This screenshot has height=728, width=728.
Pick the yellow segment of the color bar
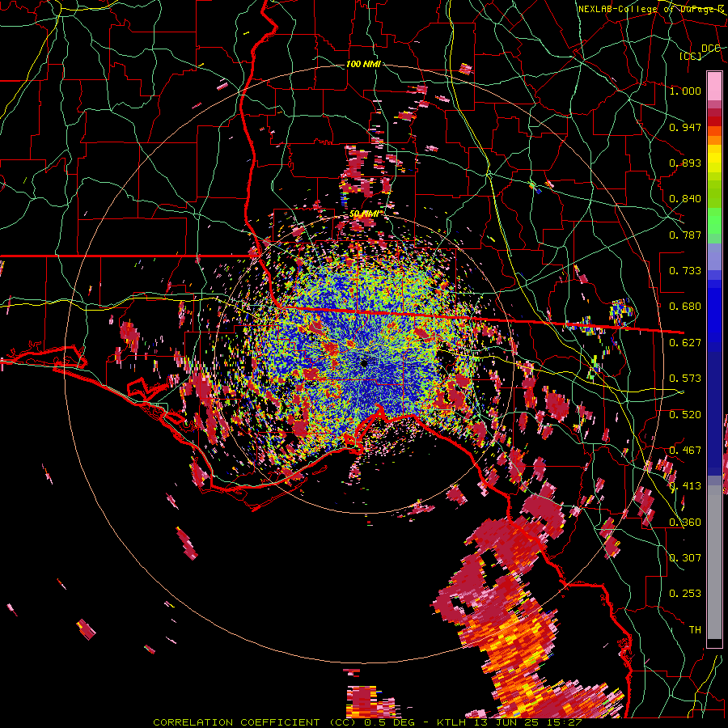tap(714, 159)
